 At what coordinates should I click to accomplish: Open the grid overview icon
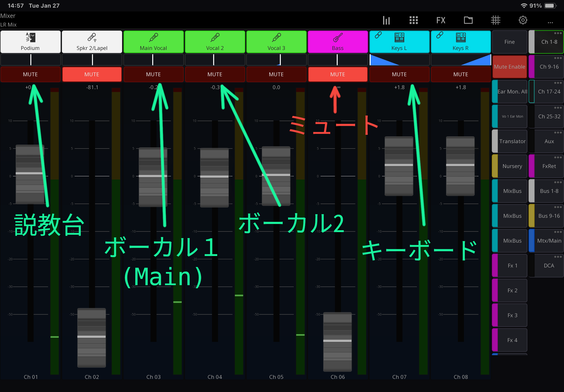413,20
